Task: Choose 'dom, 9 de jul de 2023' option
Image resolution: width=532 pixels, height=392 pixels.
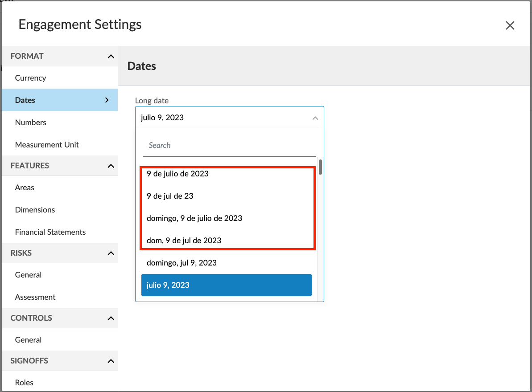Action: [x=226, y=241]
